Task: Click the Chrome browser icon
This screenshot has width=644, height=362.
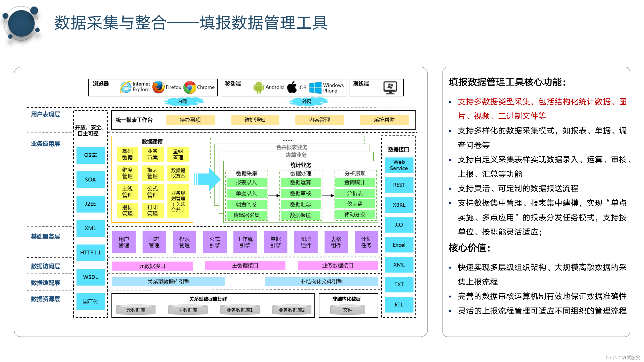Action: click(x=190, y=87)
